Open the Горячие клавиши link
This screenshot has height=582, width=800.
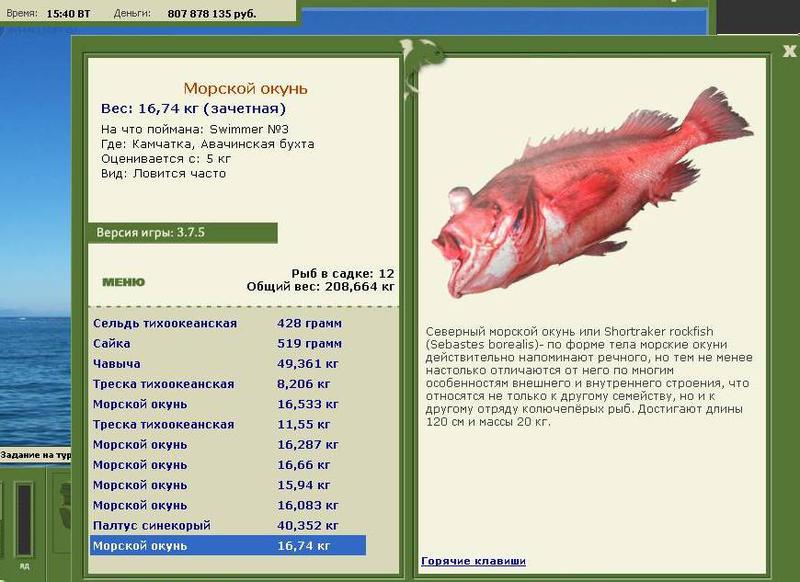click(x=473, y=561)
